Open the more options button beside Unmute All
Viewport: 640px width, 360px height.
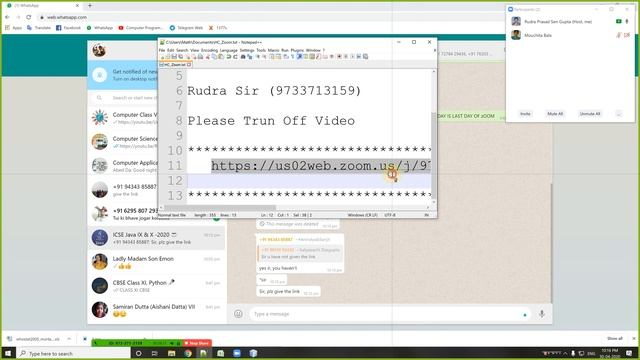[619, 114]
